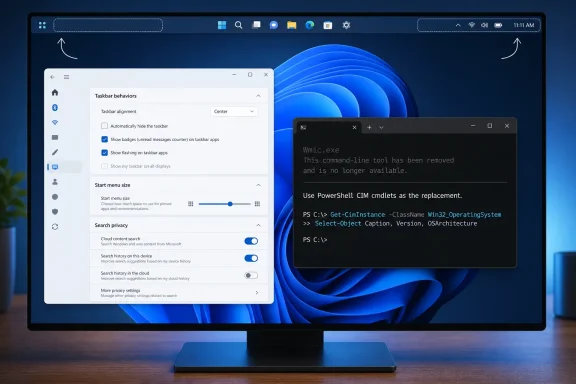The image size is (576, 384).
Task: Open a new terminal tab with plus
Action: 369,128
